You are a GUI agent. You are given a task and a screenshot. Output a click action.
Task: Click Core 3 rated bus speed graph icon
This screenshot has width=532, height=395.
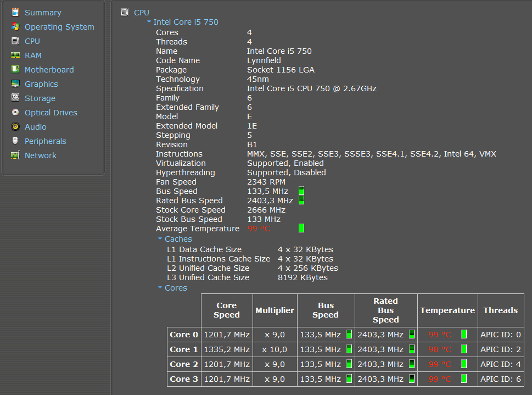pyautogui.click(x=412, y=379)
